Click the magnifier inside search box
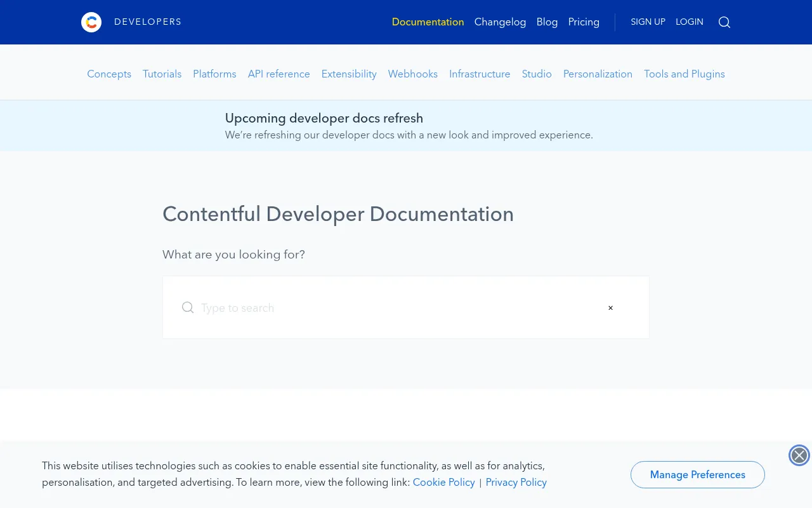This screenshot has width=812, height=508. tap(188, 307)
